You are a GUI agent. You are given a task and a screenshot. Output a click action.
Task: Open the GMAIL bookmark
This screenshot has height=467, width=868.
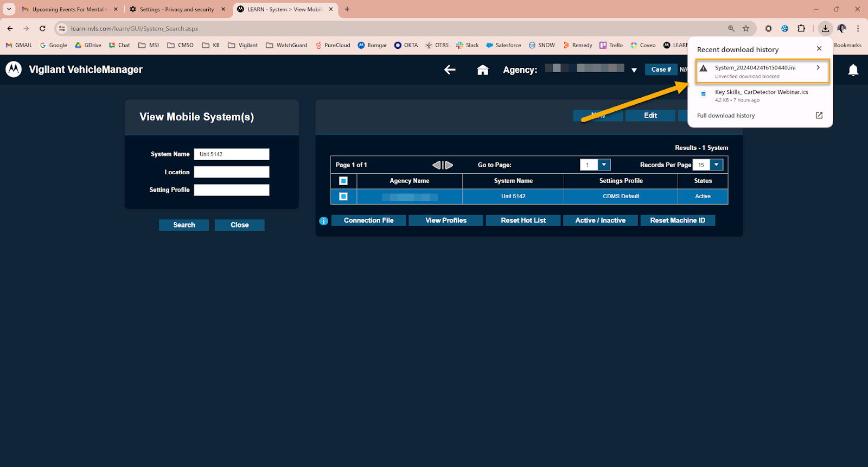click(x=19, y=45)
